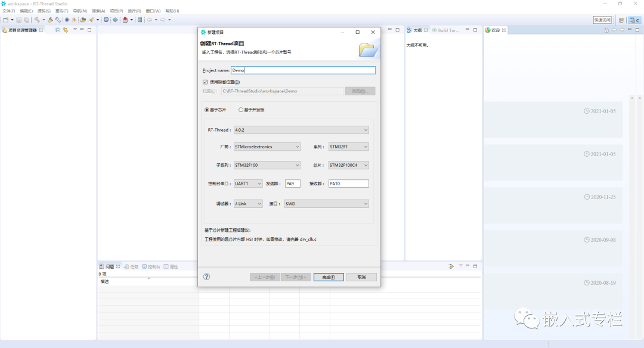
Task: Open the UART1 console serial dropdown
Action: pos(248,184)
